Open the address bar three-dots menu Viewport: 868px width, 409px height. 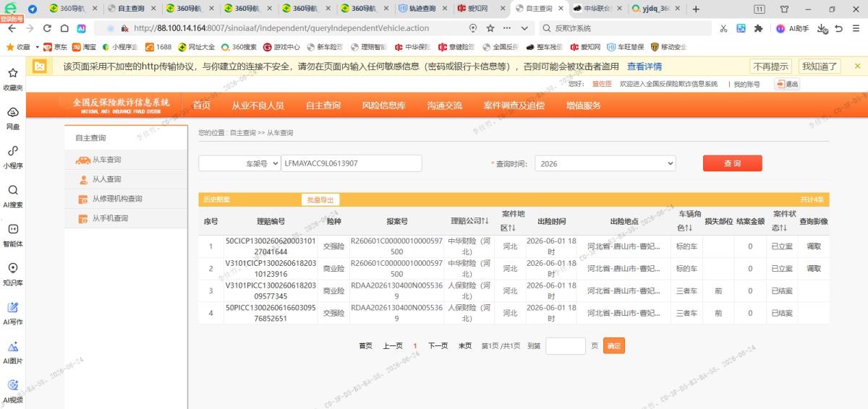[507, 28]
